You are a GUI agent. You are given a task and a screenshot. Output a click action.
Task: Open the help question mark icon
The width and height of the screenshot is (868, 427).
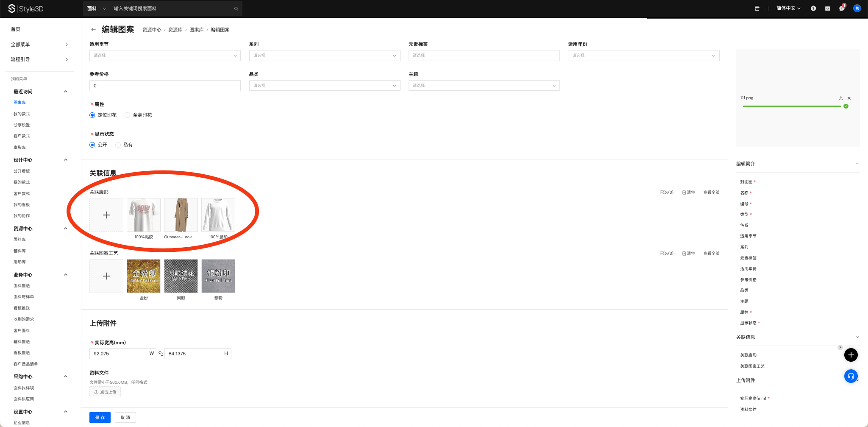813,8
